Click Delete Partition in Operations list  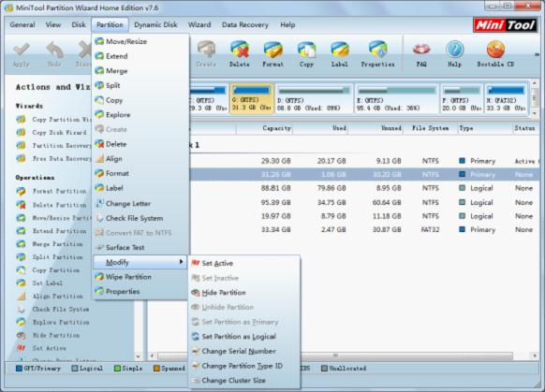tap(52, 205)
